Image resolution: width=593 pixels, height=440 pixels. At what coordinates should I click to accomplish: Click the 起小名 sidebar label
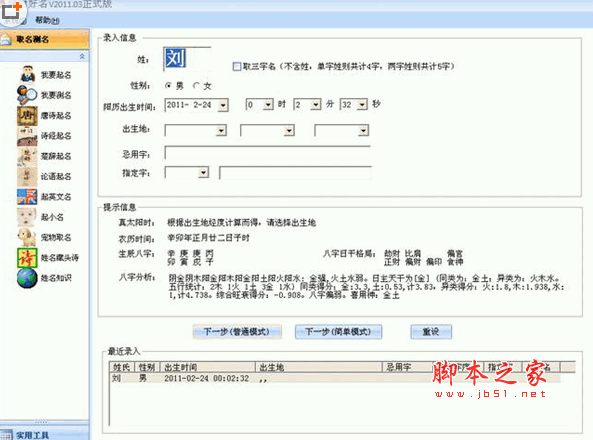[52, 217]
